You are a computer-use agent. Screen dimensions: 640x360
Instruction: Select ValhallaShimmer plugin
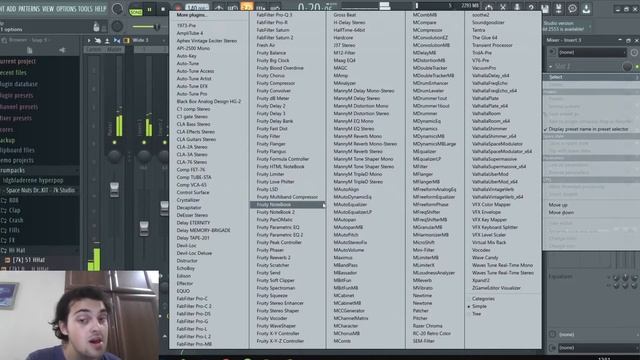488,129
